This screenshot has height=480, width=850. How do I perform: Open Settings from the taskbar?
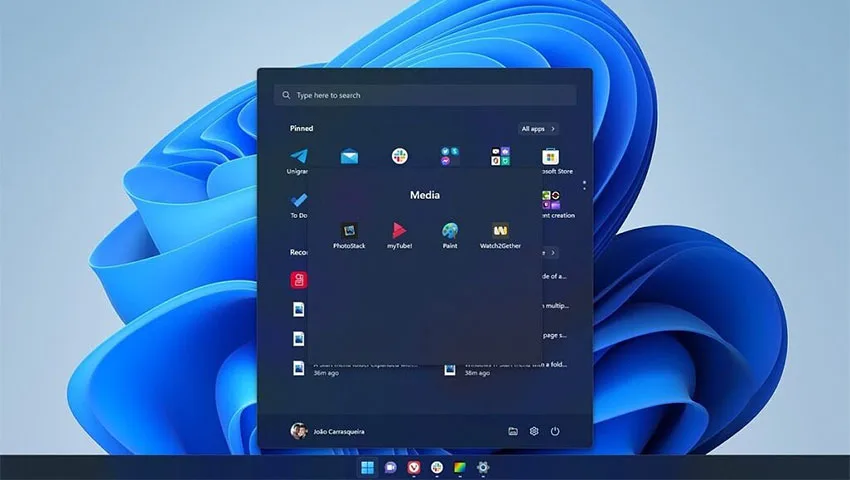[x=483, y=467]
